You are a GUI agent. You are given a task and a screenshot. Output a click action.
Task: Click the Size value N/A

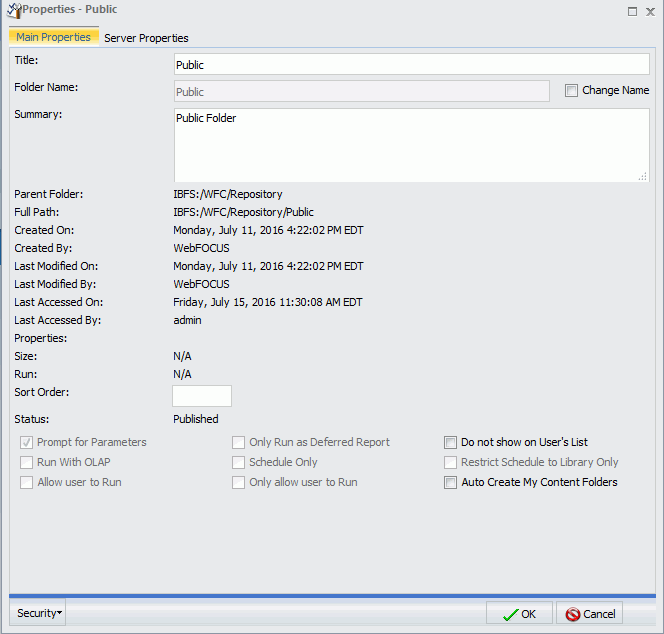point(182,356)
